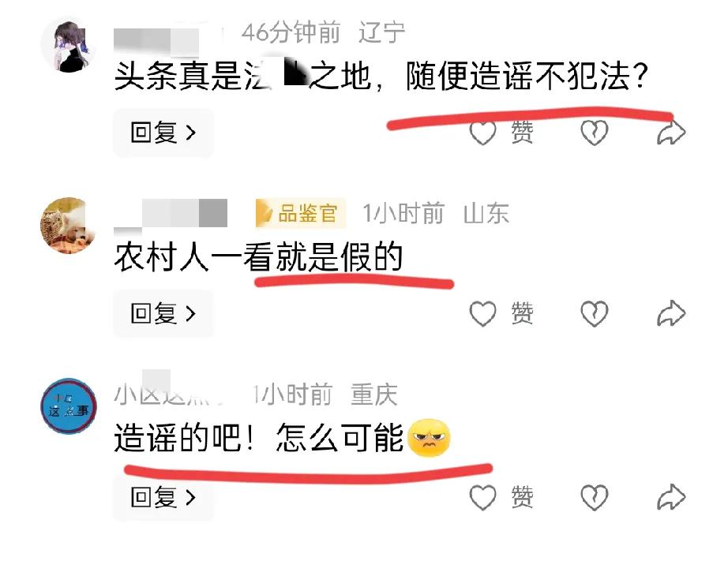Reply to 造谣的吧 comment
This screenshot has height=572, width=728.
click(x=163, y=497)
